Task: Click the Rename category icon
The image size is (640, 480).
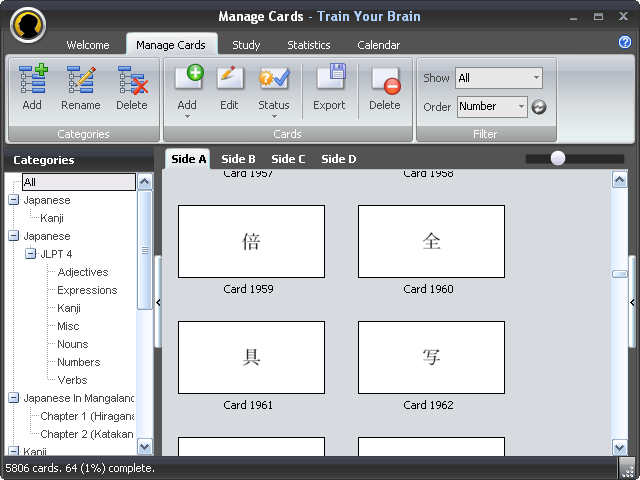Action: [81, 79]
